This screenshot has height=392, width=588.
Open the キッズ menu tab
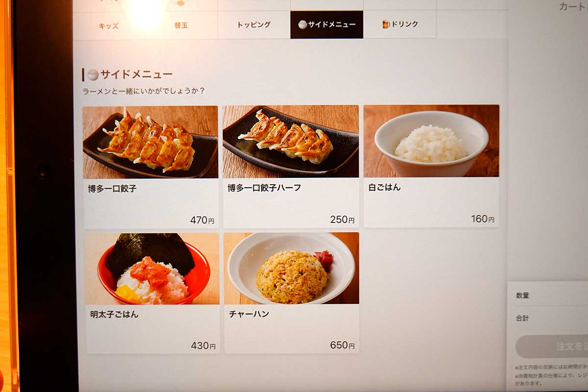pyautogui.click(x=109, y=25)
